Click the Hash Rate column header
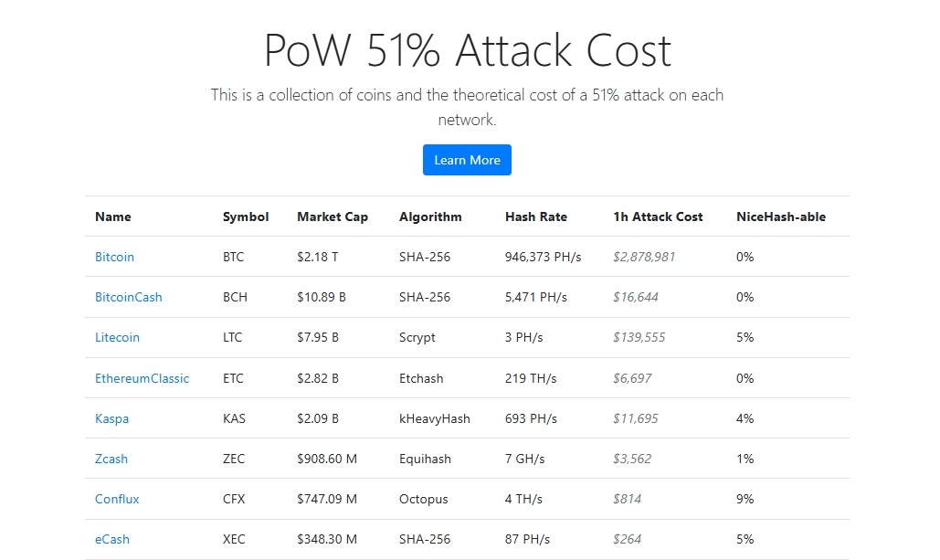The image size is (940, 560). [x=535, y=217]
